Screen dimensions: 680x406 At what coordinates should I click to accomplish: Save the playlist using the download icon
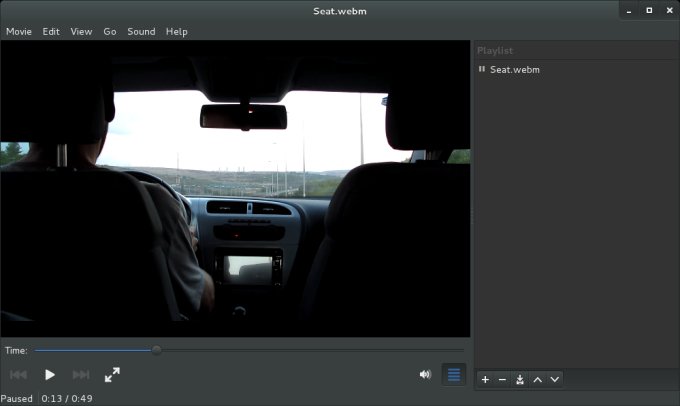(x=520, y=380)
